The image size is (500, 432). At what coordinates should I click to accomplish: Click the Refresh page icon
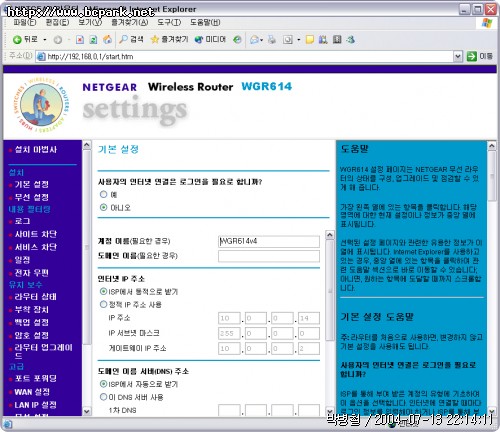point(94,40)
